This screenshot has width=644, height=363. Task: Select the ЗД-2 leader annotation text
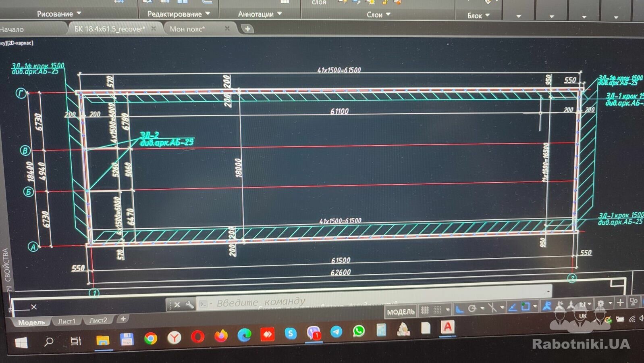tap(166, 139)
